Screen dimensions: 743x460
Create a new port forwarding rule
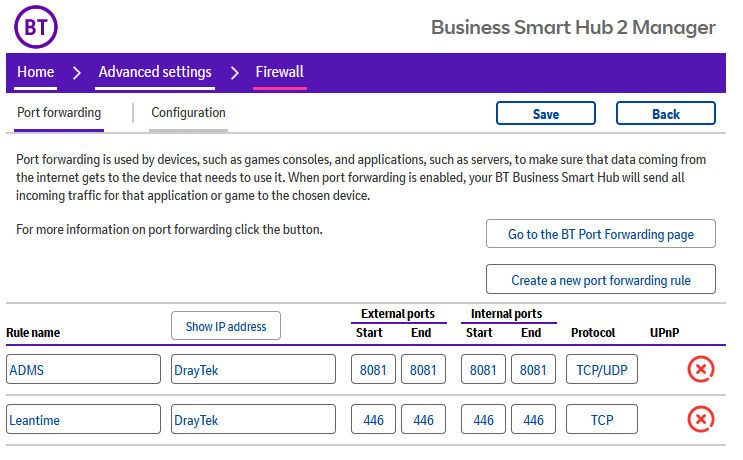[x=600, y=280]
